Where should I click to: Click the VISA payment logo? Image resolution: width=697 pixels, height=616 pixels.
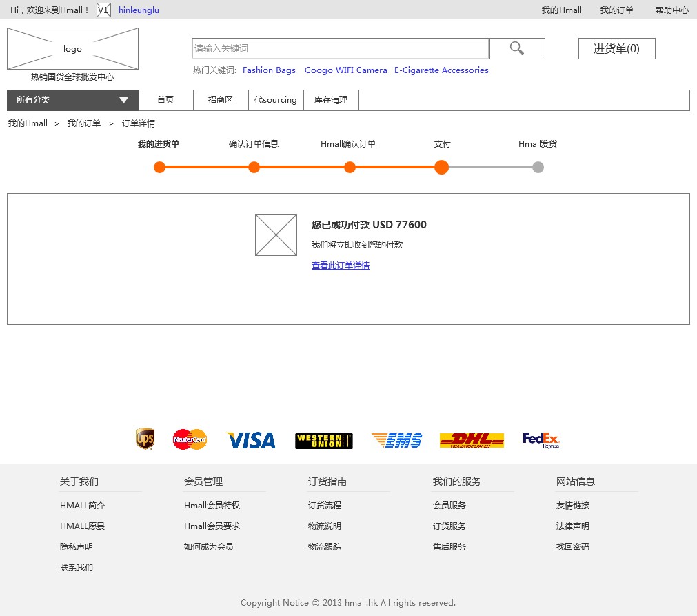pyautogui.click(x=251, y=440)
